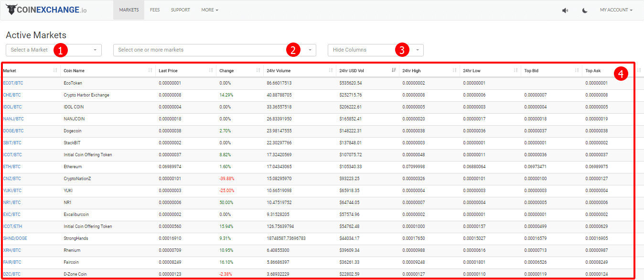The width and height of the screenshot is (644, 280).
Task: Click the D-Zone Coin name
Action: [75, 274]
